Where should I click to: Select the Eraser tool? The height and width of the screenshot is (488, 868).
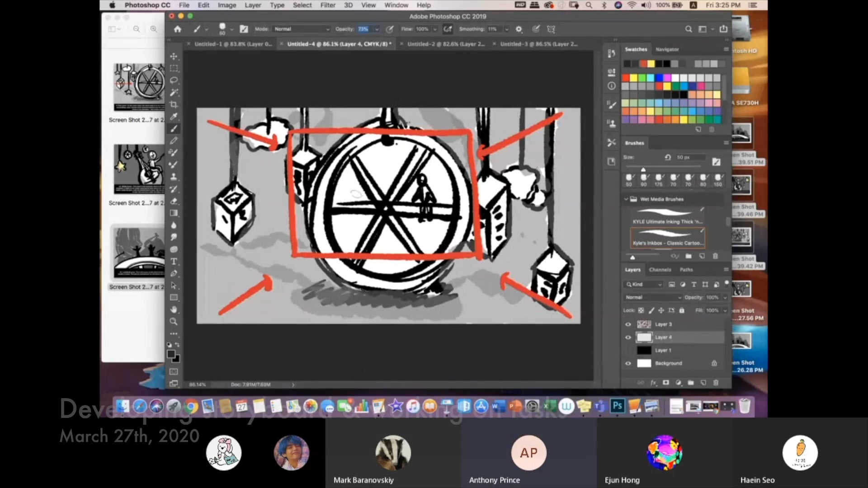174,201
